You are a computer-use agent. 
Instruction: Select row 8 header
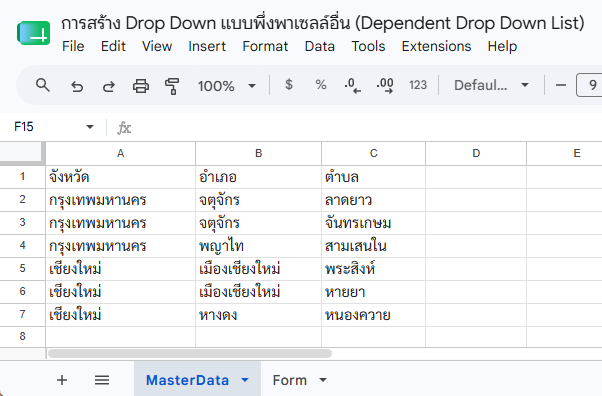tap(22, 336)
